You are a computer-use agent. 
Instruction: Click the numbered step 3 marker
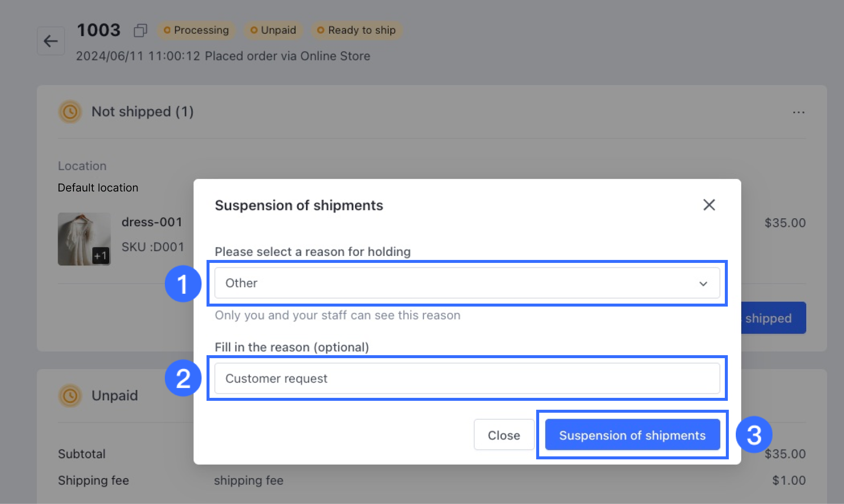tap(754, 435)
